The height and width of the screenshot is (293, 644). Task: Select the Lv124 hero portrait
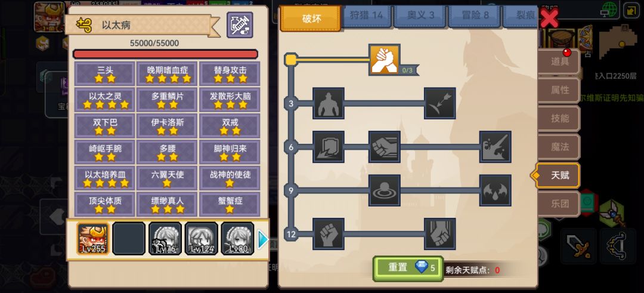202,239
